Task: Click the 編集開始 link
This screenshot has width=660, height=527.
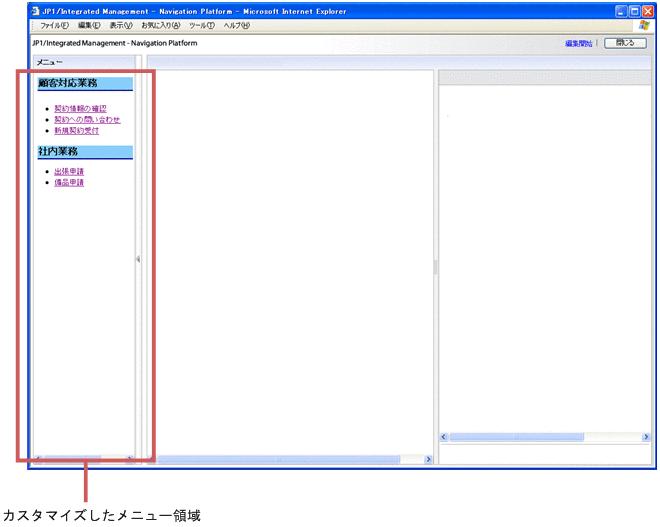Action: [x=579, y=43]
